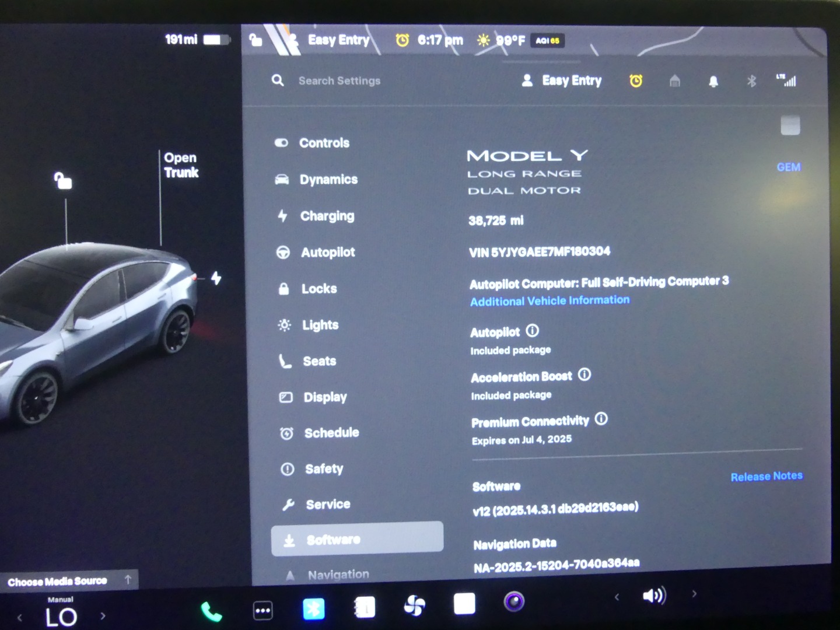Tap the fan climate icon
The image size is (840, 630).
[x=415, y=605]
